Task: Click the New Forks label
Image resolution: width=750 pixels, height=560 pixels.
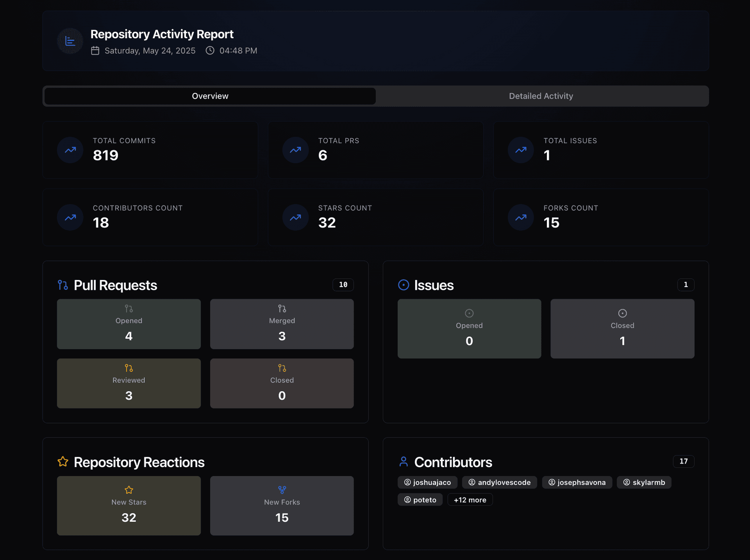Action: point(282,502)
